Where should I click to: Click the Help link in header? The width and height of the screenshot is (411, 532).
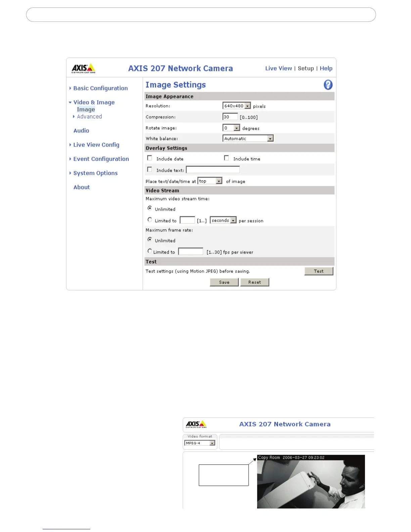click(x=326, y=68)
